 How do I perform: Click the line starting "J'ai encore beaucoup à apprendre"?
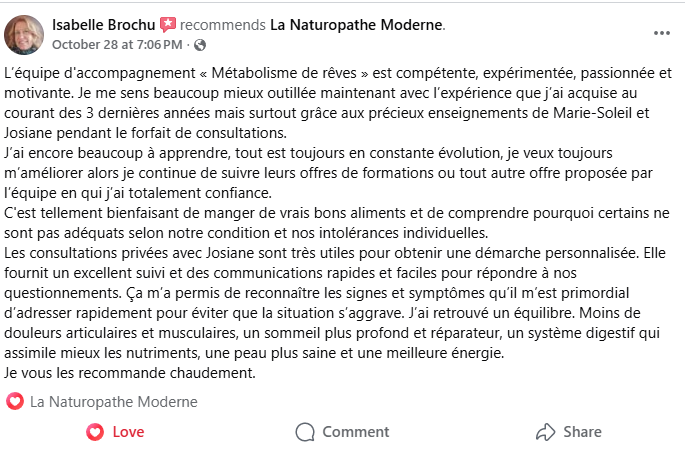click(328, 153)
